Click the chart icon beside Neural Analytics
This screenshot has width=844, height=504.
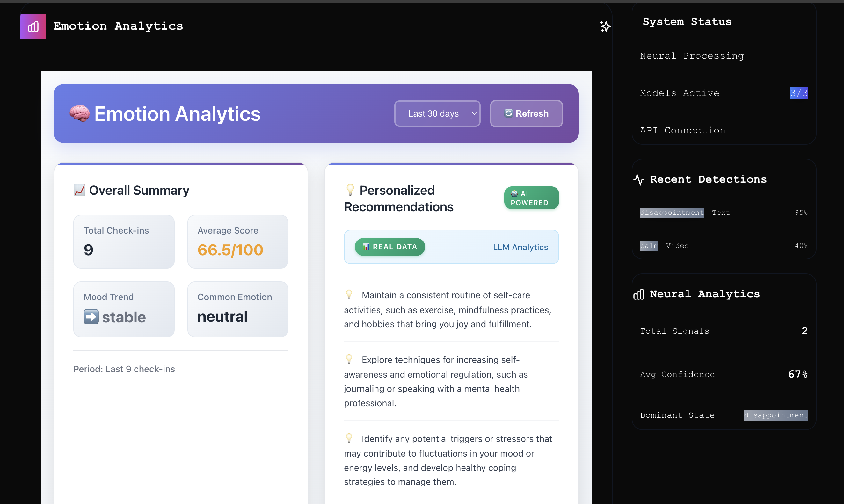tap(639, 294)
